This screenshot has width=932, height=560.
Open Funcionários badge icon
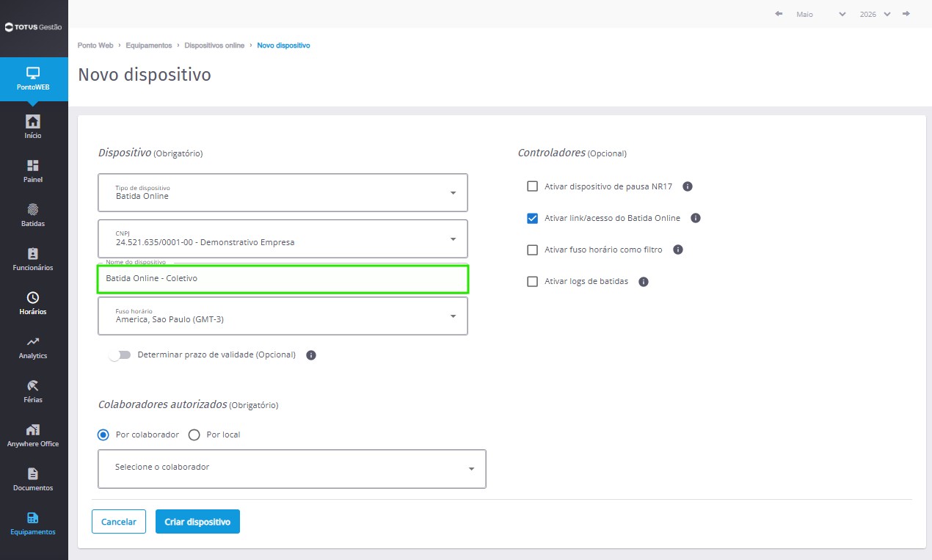point(33,253)
